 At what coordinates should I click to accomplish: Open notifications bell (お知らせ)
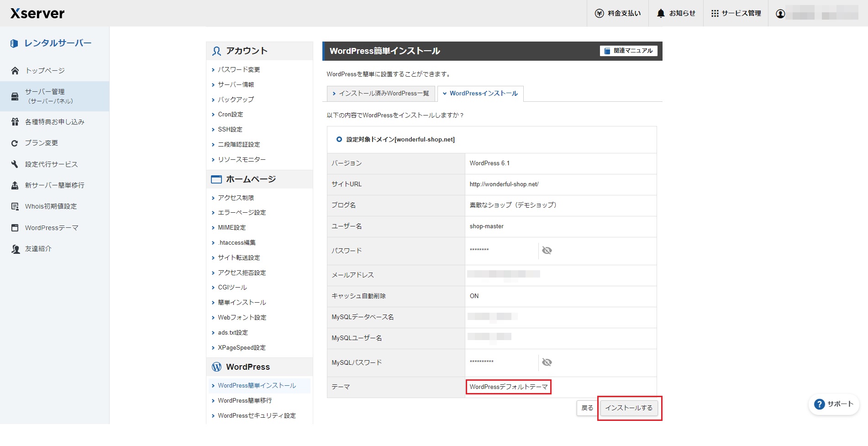coord(660,14)
